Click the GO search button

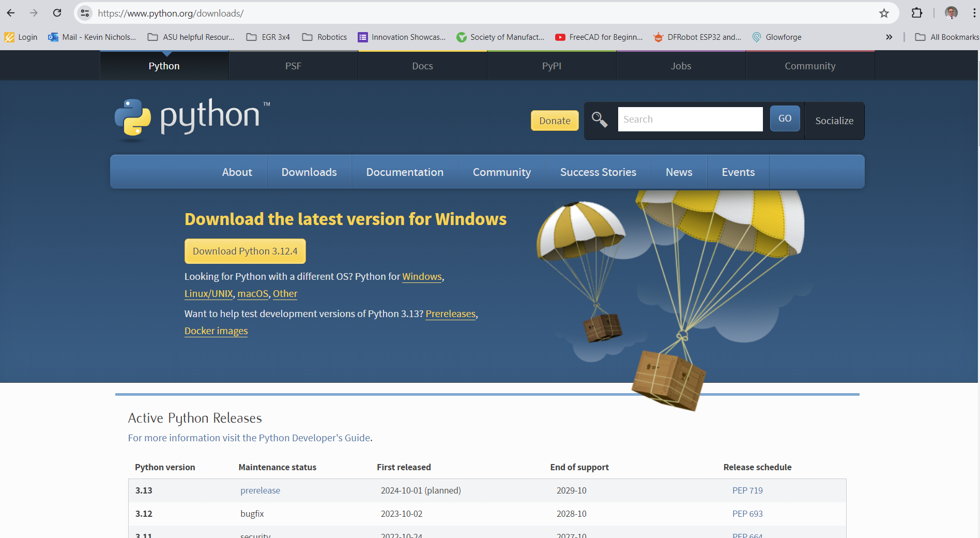[785, 118]
